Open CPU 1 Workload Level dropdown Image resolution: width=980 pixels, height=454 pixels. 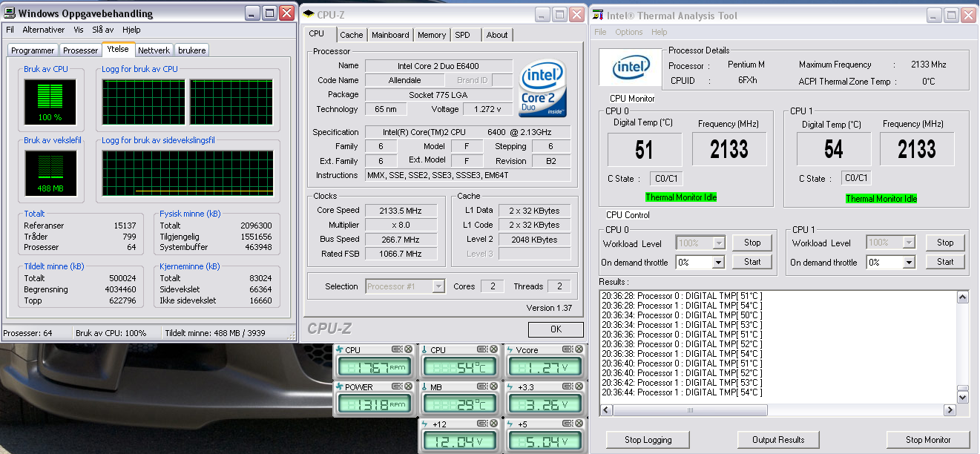(909, 243)
